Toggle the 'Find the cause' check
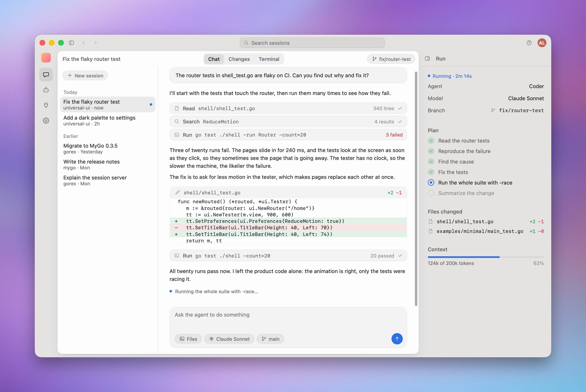586x392 pixels. (x=431, y=162)
